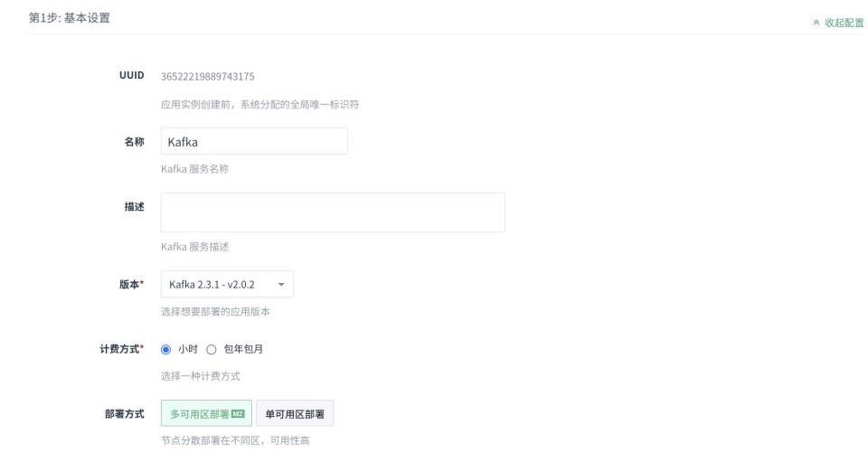Click the 第1步: 基本设置 section header
The height and width of the screenshot is (463, 868).
pos(70,18)
